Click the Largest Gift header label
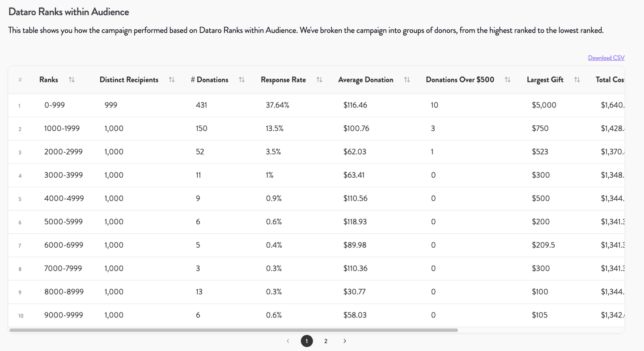The height and width of the screenshot is (351, 644). tap(545, 80)
